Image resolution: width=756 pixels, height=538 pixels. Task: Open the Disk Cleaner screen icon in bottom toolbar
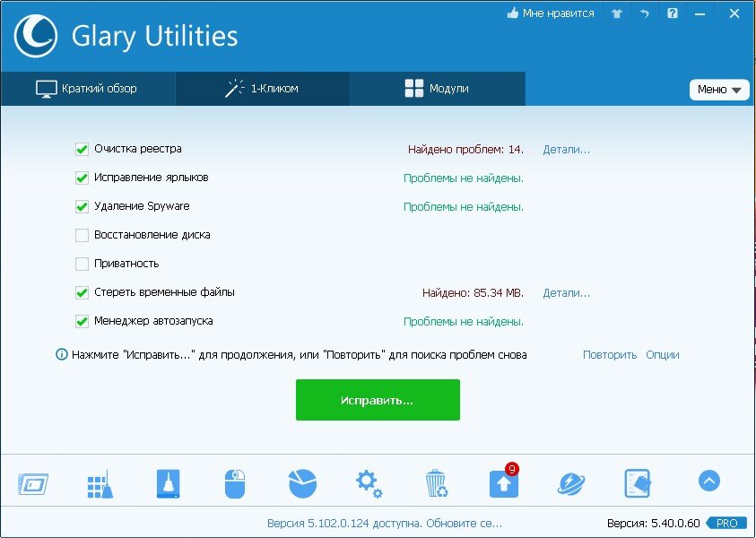click(33, 484)
